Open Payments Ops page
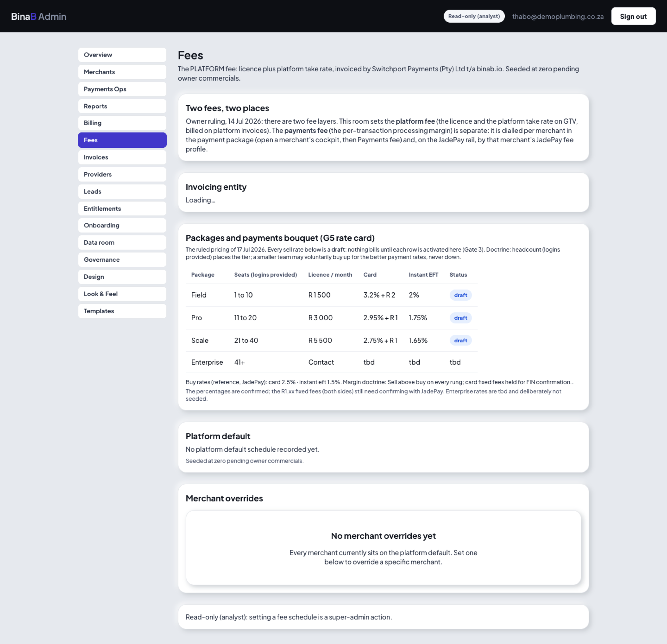 [122, 89]
